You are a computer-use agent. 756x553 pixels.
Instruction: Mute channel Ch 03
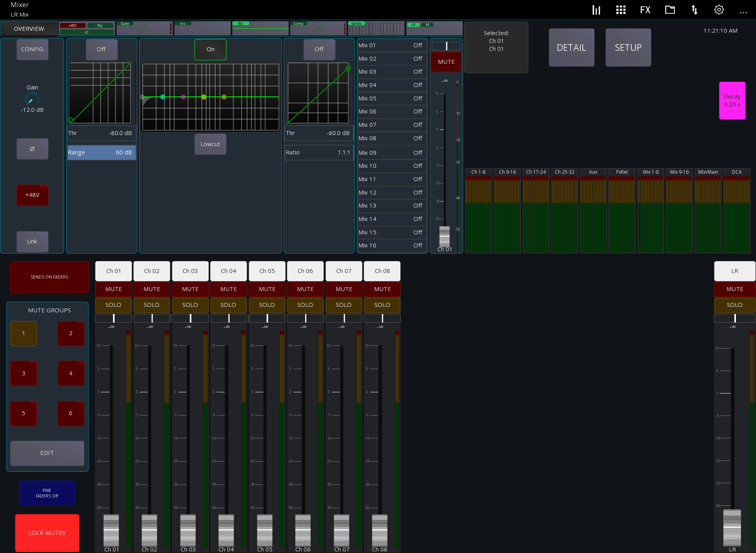[x=190, y=289]
